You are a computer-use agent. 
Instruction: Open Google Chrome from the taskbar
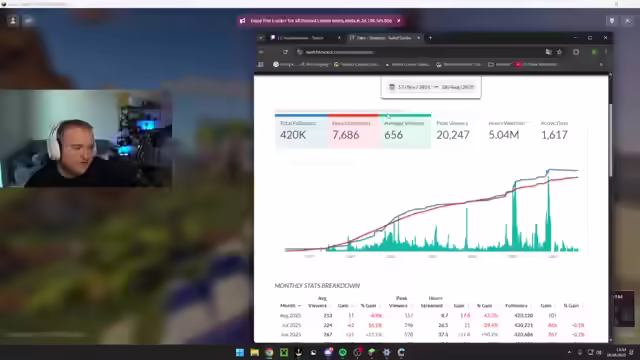(269, 352)
